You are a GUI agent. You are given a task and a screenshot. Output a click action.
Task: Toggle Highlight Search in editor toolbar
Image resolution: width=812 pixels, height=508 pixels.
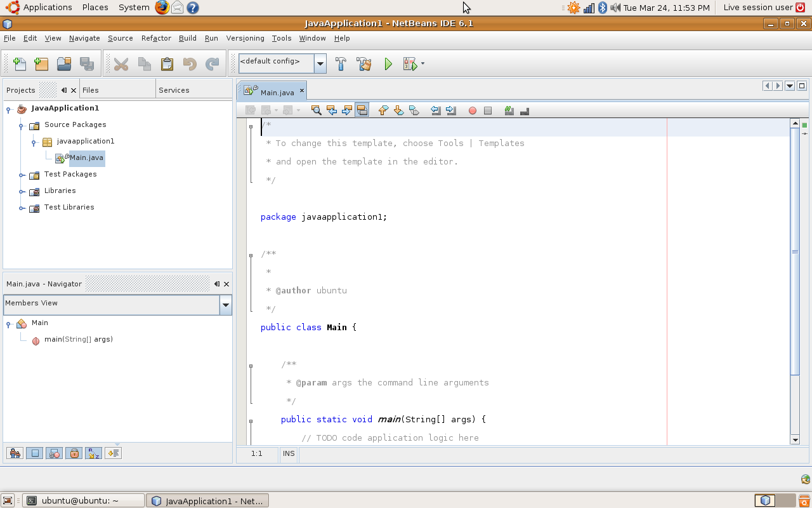pos(362,110)
